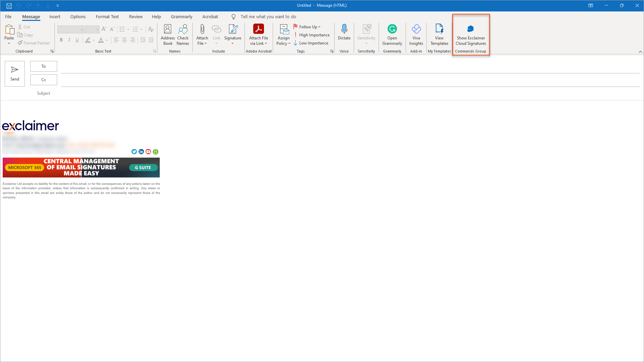Click the To recipients button
Viewport: 644px width, 362px height.
click(44, 66)
